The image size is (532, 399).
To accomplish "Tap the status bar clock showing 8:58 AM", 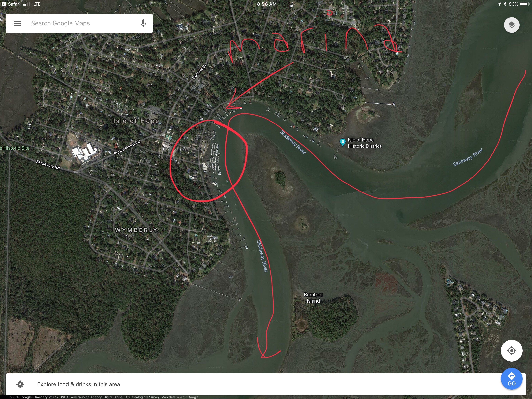I will (267, 4).
